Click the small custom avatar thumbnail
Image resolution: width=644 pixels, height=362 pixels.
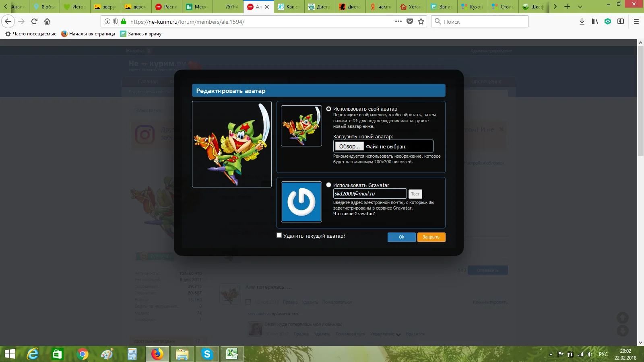[x=301, y=126]
